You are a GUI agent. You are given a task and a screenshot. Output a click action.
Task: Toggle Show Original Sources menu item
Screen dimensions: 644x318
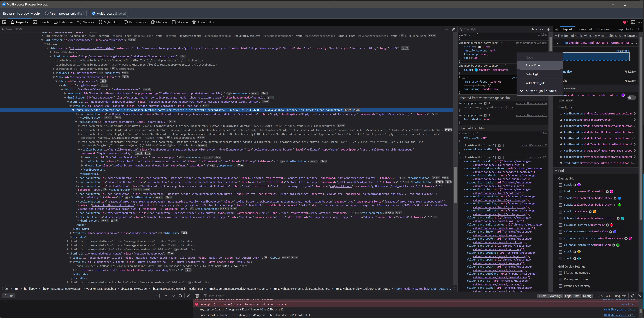point(540,91)
